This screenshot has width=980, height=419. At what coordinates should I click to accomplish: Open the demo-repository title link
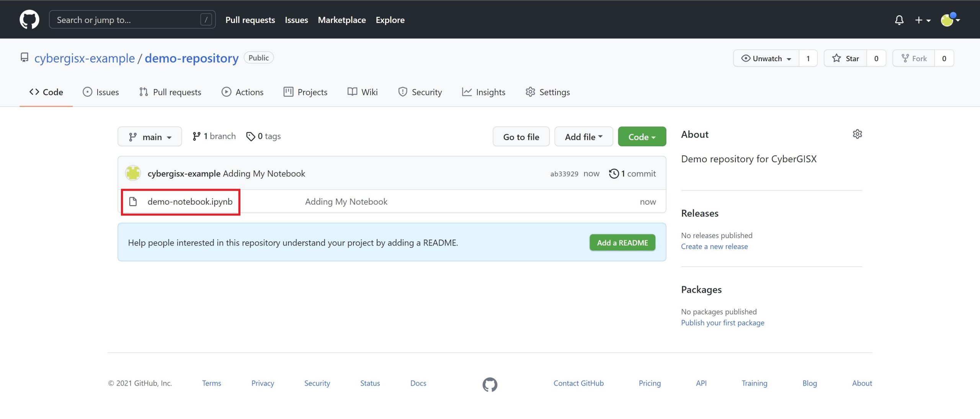pyautogui.click(x=192, y=58)
